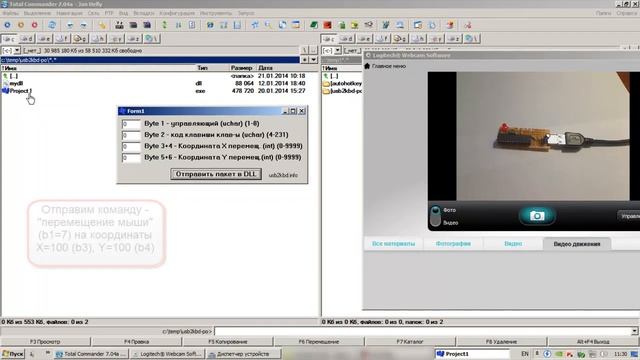The width and height of the screenshot is (640, 360).
Task: Select drive d button in right panel
Action: coord(347,39)
